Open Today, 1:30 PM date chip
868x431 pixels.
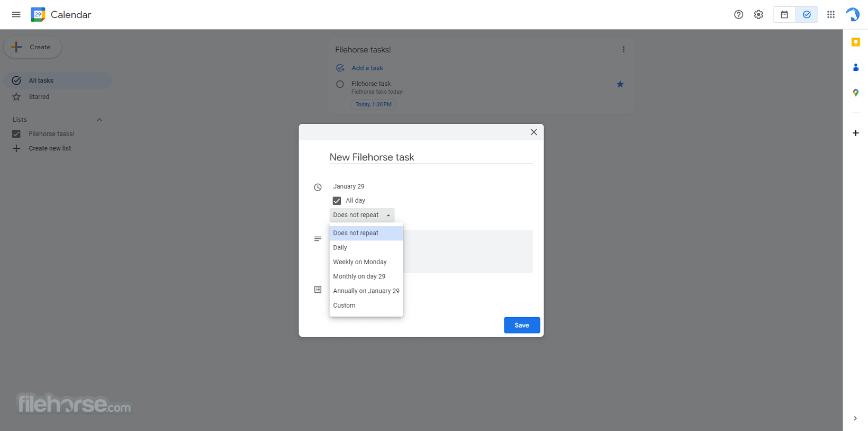click(x=374, y=104)
